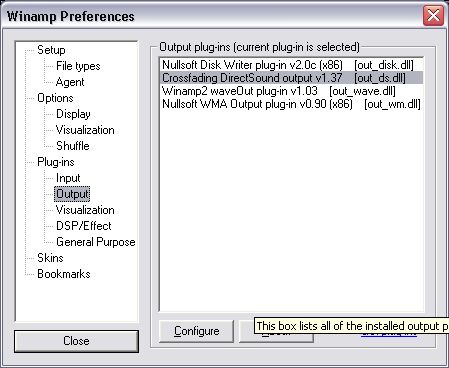Open the Shuffle options page

click(73, 146)
